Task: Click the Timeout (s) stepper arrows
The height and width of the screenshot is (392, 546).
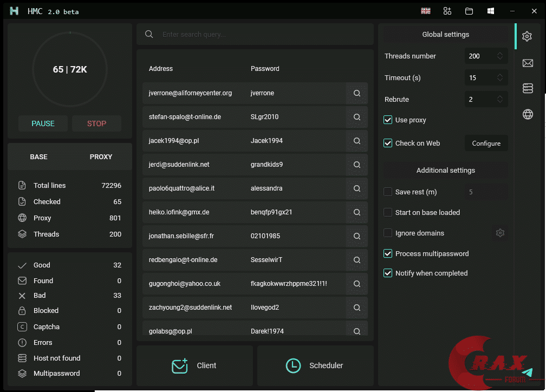Action: coord(500,77)
